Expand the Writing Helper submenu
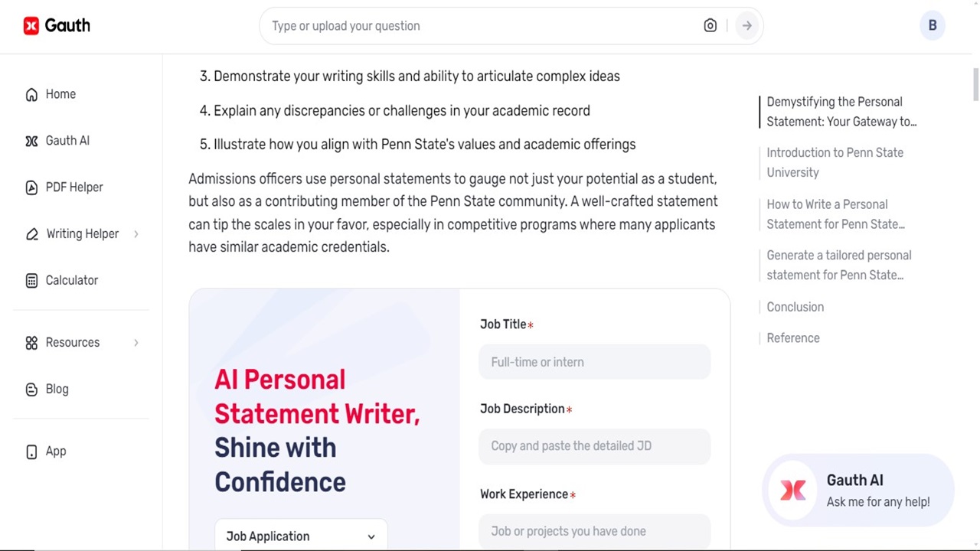 coord(136,233)
